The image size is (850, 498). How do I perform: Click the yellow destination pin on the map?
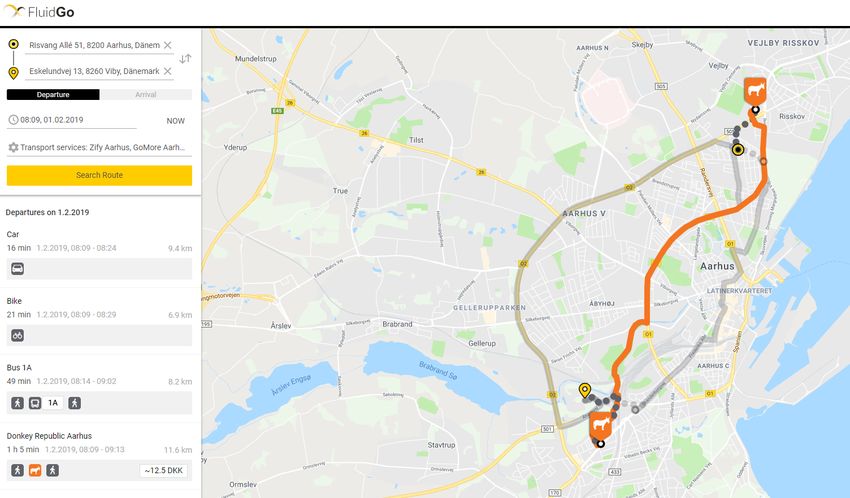584,390
